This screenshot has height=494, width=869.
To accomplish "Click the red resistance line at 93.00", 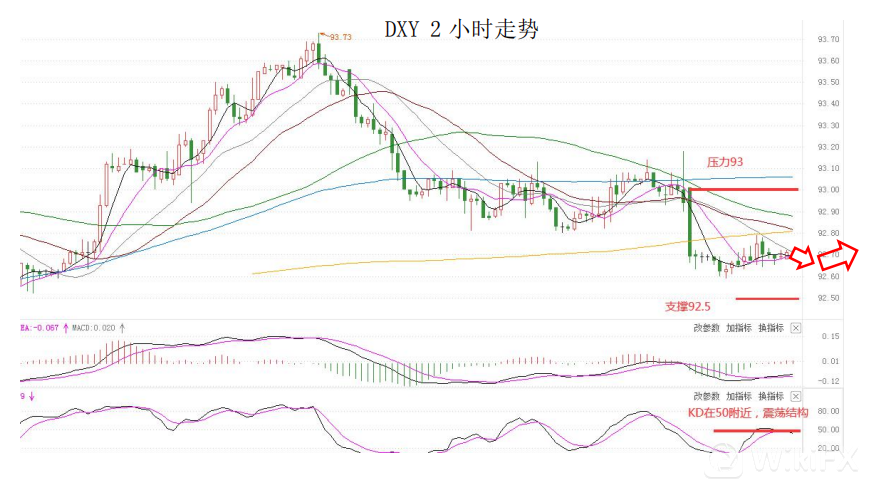I will click(744, 189).
